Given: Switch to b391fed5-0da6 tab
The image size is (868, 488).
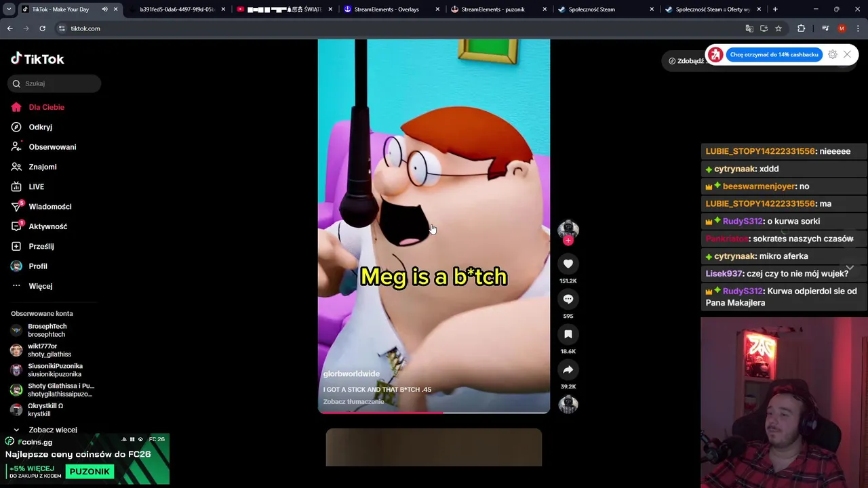Looking at the screenshot, I should point(176,9).
